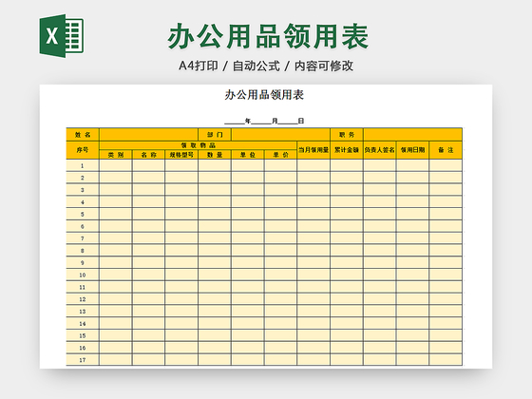Select the 备注 cell in row 17
Screen dimensions: 532x399
pos(446,360)
